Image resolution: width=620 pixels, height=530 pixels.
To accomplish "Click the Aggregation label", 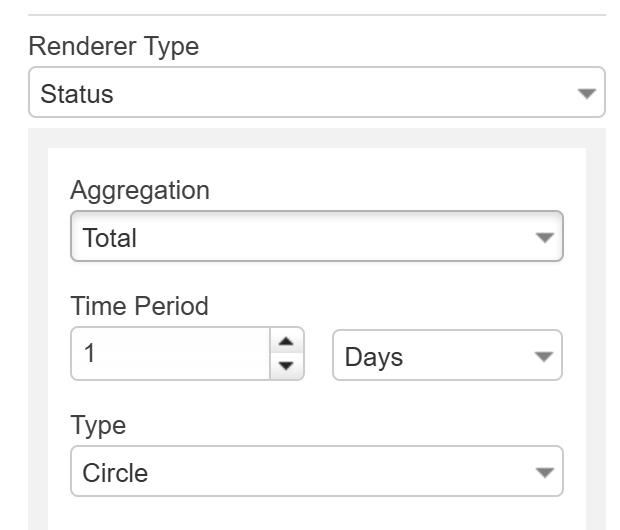I will click(x=140, y=190).
